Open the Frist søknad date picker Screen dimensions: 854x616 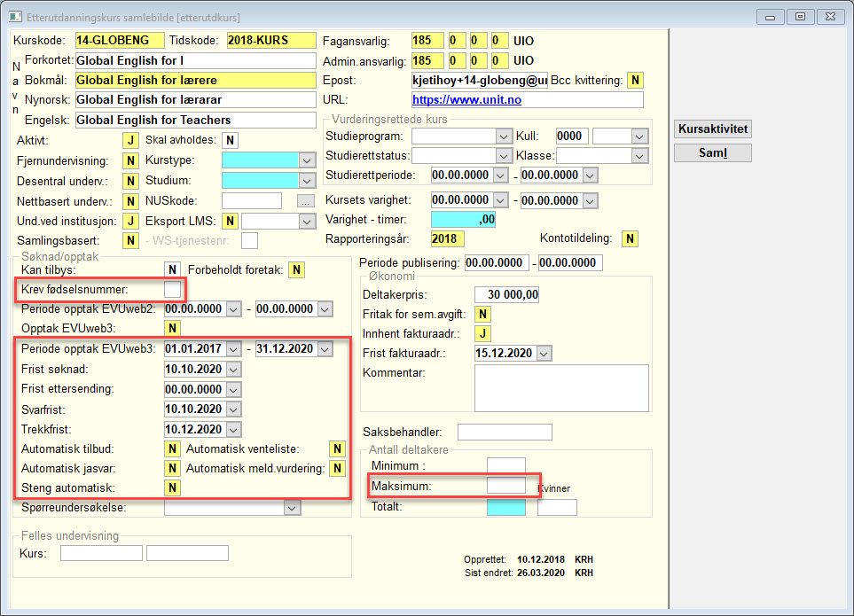click(233, 370)
